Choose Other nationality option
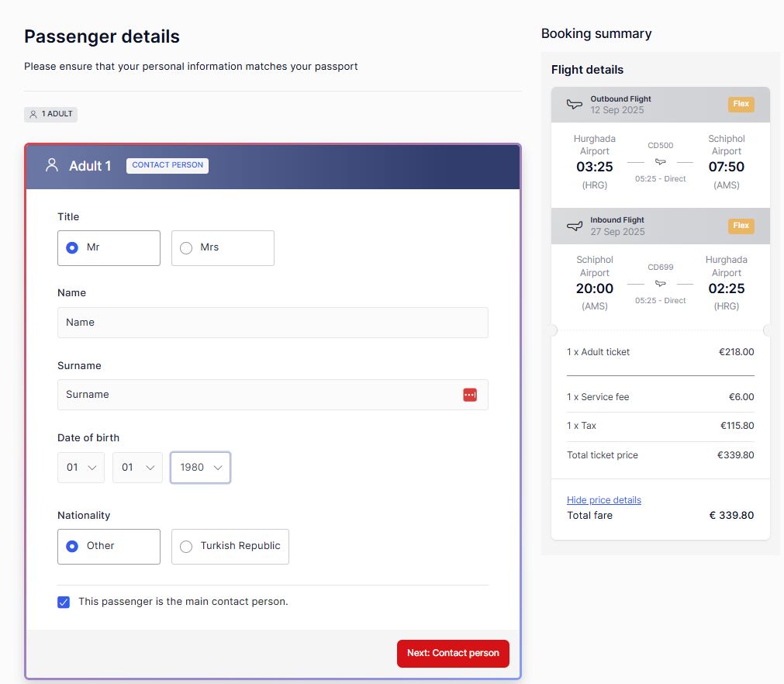784x684 pixels. click(x=109, y=547)
